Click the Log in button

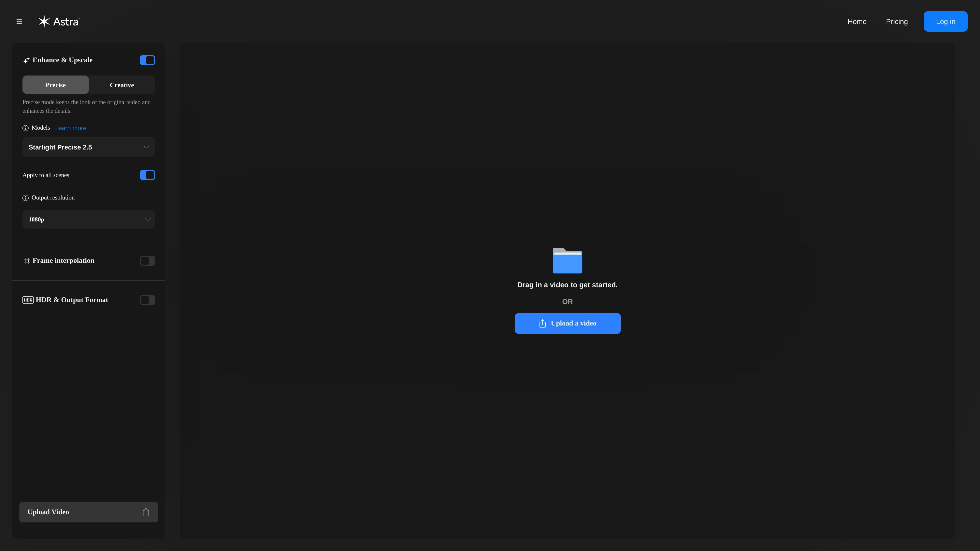(x=945, y=22)
